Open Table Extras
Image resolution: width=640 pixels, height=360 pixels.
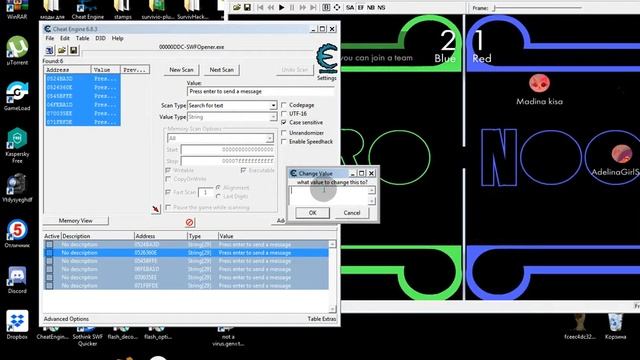point(322,319)
